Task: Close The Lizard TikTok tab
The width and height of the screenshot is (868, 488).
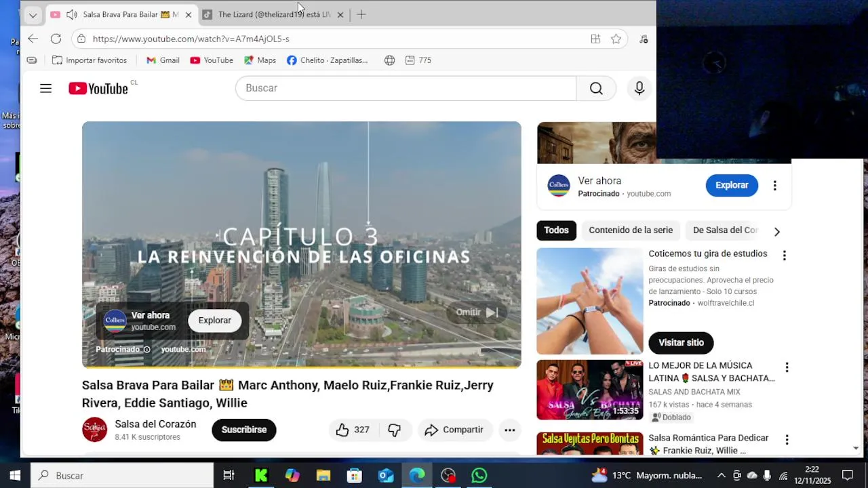Action: [x=340, y=14]
